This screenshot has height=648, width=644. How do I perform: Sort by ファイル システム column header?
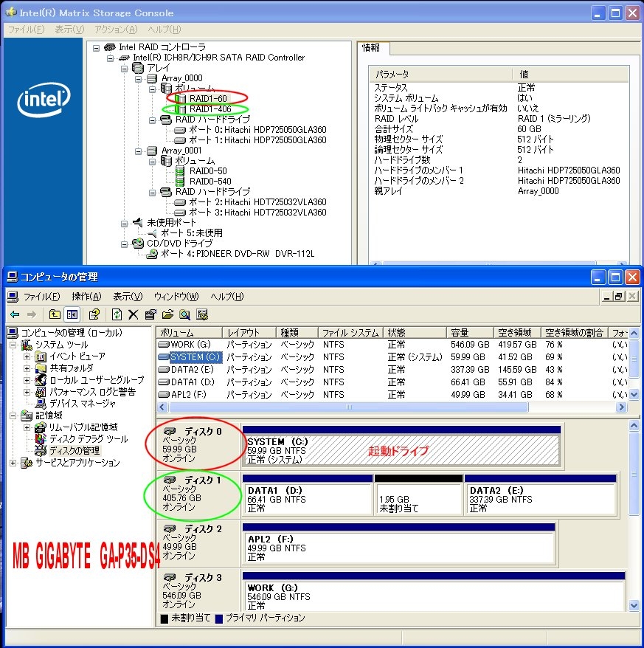(x=350, y=332)
